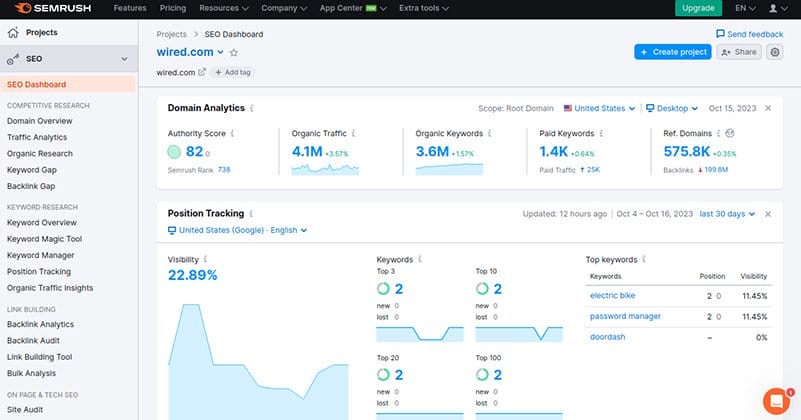The width and height of the screenshot is (801, 420).
Task: Click Paid Keywords info icon
Action: click(x=601, y=133)
